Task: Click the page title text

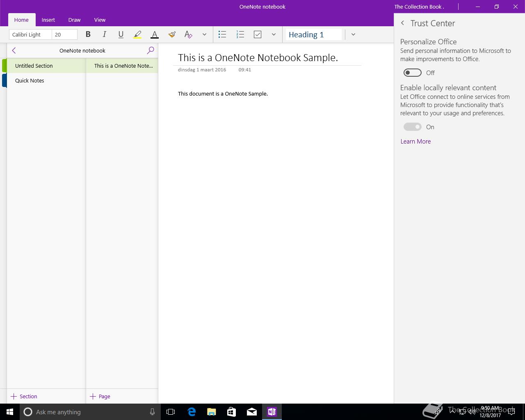Action: coord(258,57)
